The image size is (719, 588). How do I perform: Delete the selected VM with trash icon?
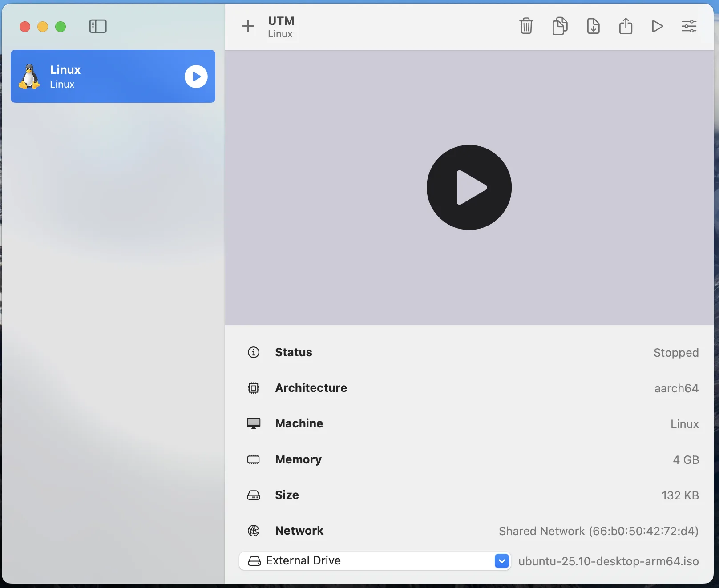point(526,26)
